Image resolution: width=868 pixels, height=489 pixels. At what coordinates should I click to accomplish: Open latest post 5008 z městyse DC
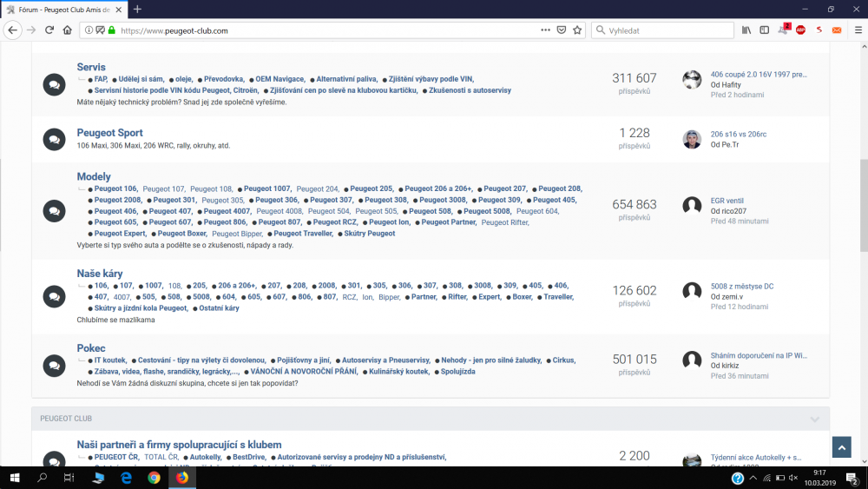(742, 287)
